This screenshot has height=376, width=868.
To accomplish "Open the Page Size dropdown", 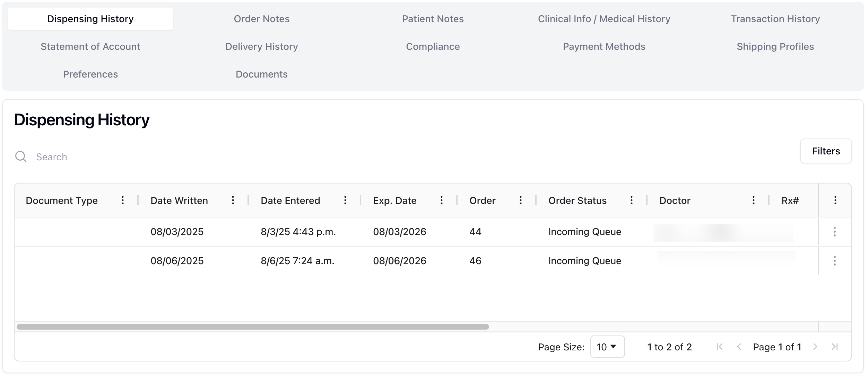I will 607,347.
